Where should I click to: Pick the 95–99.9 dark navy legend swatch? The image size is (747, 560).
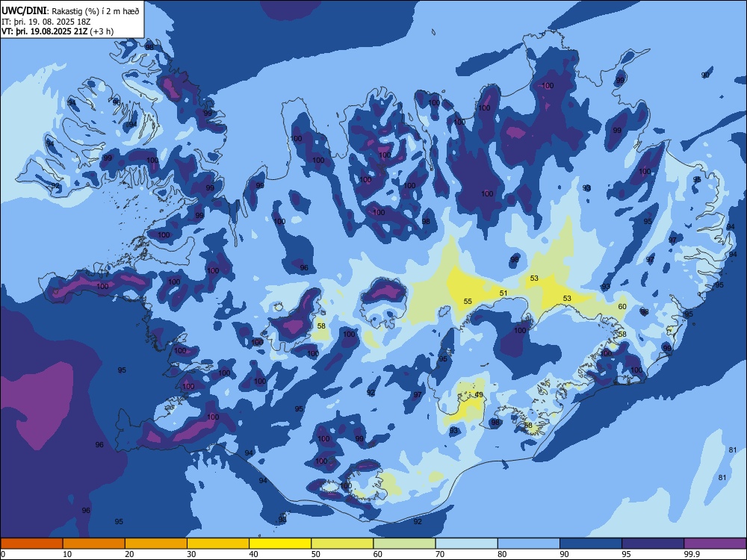(653, 544)
